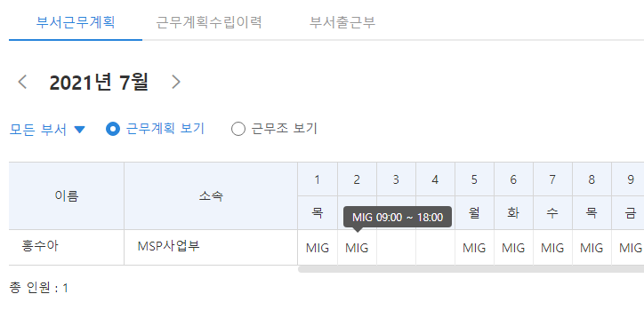Click the MSP사업부 department cell
Viewport: 644px width, 326px height.
[x=168, y=246]
